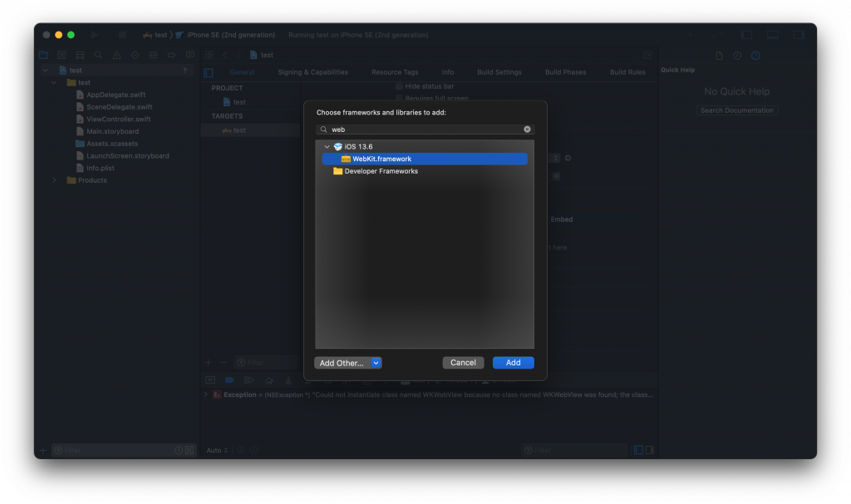Switch to the General tab
This screenshot has width=851, height=504.
(242, 72)
